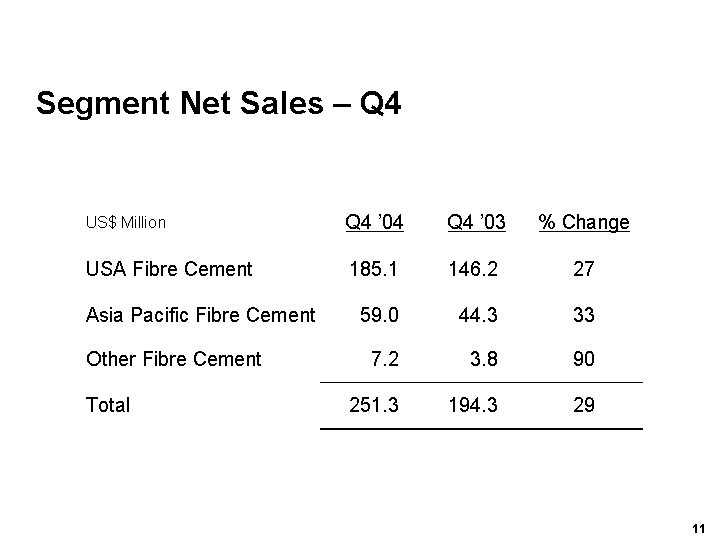
Task: Select the '% Change' column header
Action: (584, 222)
